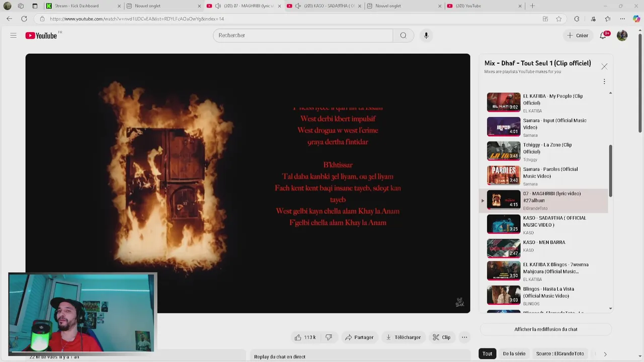The width and height of the screenshot is (644, 362).
Task: Click the Partager share button
Action: pyautogui.click(x=359, y=337)
